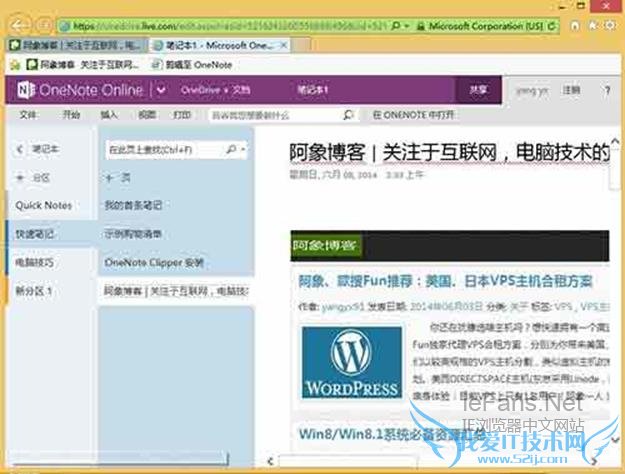This screenshot has width=625, height=474.
Task: Open the page search scope dropdown arrow
Action: [x=243, y=150]
